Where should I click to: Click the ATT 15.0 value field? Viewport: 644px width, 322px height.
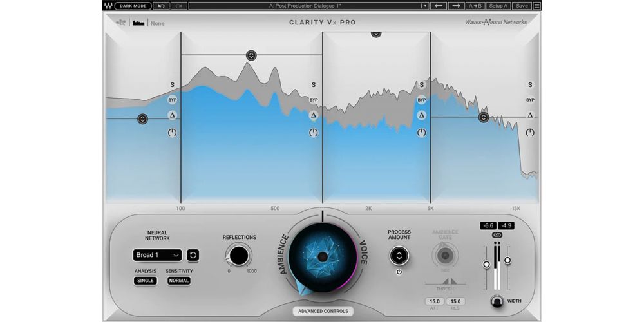pos(435,301)
